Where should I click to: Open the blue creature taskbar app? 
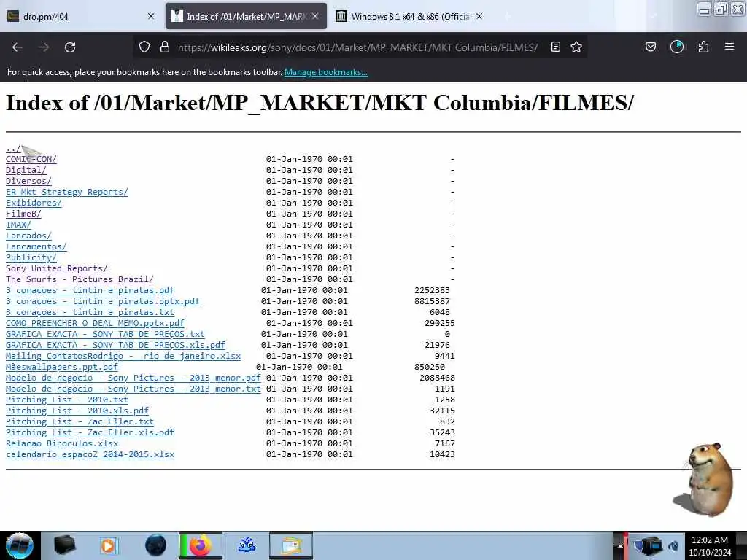pyautogui.click(x=247, y=545)
